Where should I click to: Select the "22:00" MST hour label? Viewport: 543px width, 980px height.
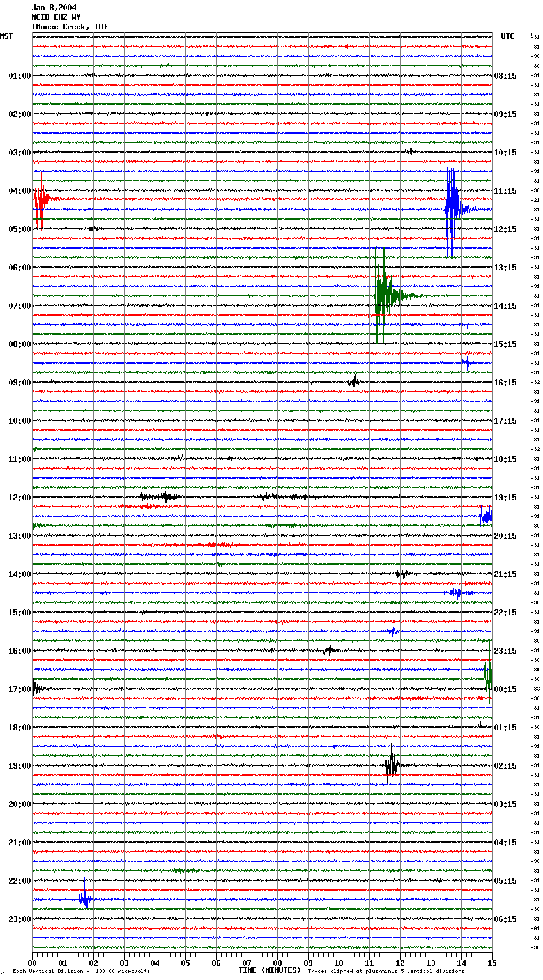click(20, 881)
